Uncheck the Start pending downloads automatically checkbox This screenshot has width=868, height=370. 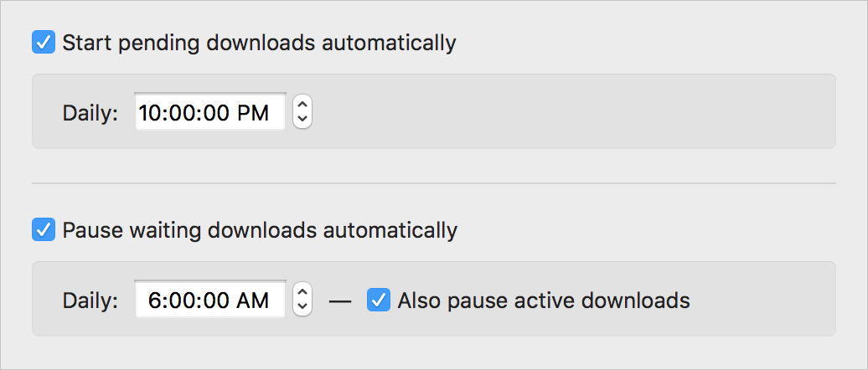[43, 42]
